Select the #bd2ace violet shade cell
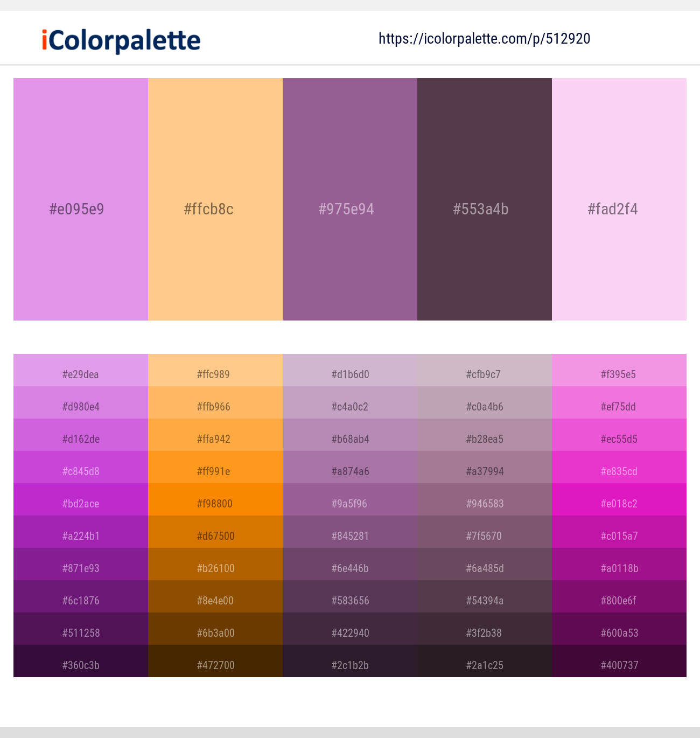Screen dimensions: 700x738 pyautogui.click(x=81, y=499)
